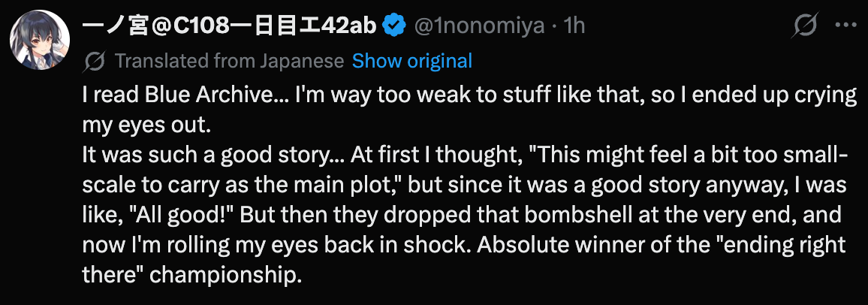Click the 'my eyes out.' line of the post
The image size is (868, 305).
tap(146, 125)
